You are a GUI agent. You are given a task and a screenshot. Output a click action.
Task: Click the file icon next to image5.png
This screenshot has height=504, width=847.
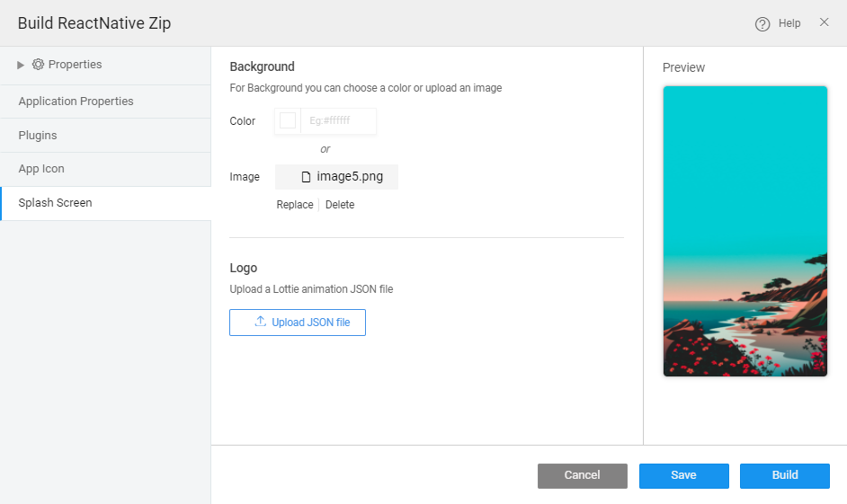coord(306,177)
